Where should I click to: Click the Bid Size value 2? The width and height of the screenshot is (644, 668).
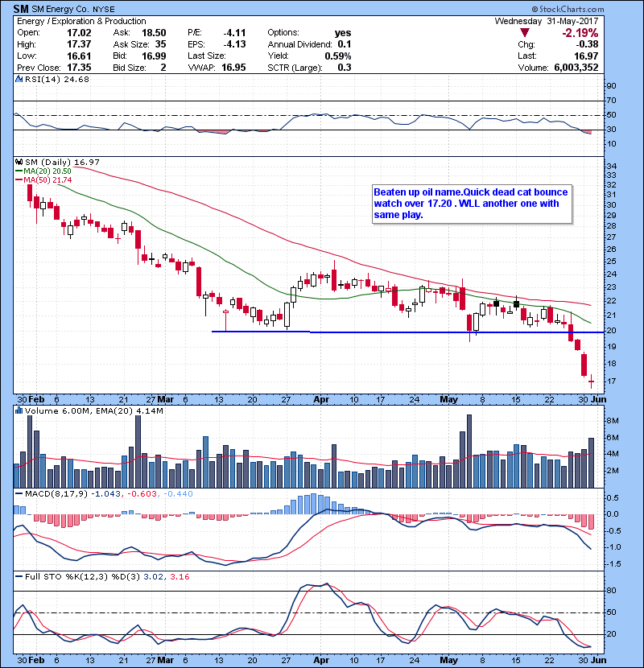tap(163, 68)
